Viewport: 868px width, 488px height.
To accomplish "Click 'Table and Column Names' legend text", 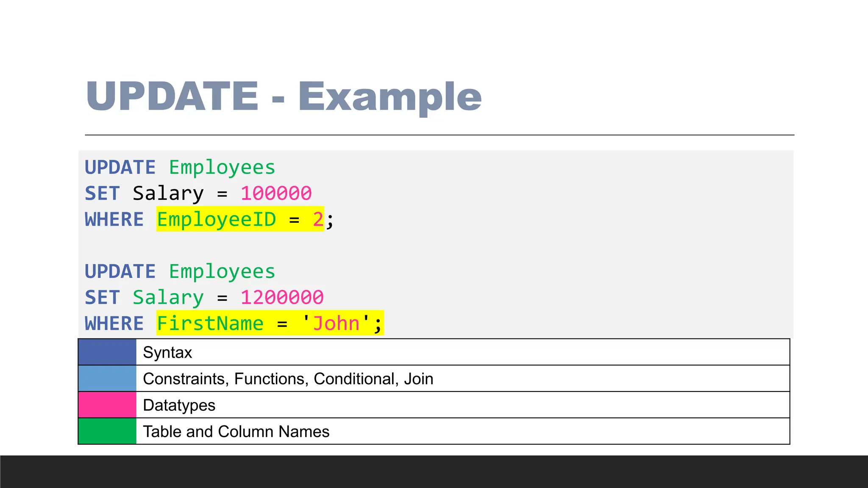I will (236, 432).
